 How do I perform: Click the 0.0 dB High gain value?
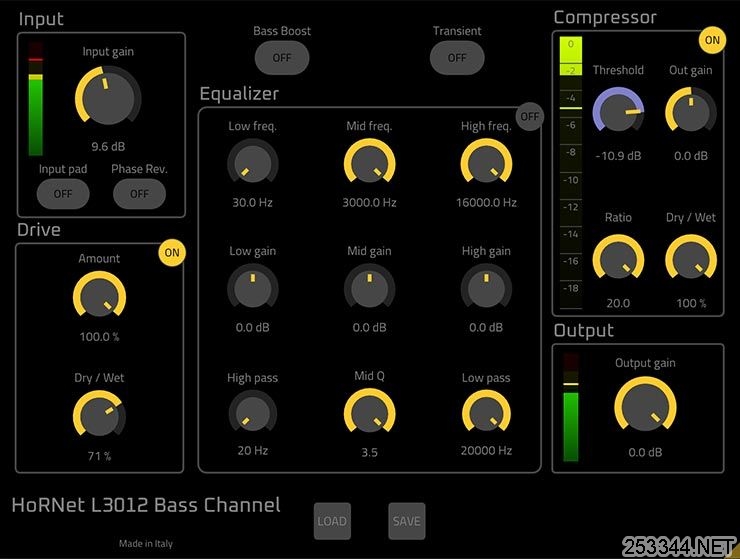486,328
